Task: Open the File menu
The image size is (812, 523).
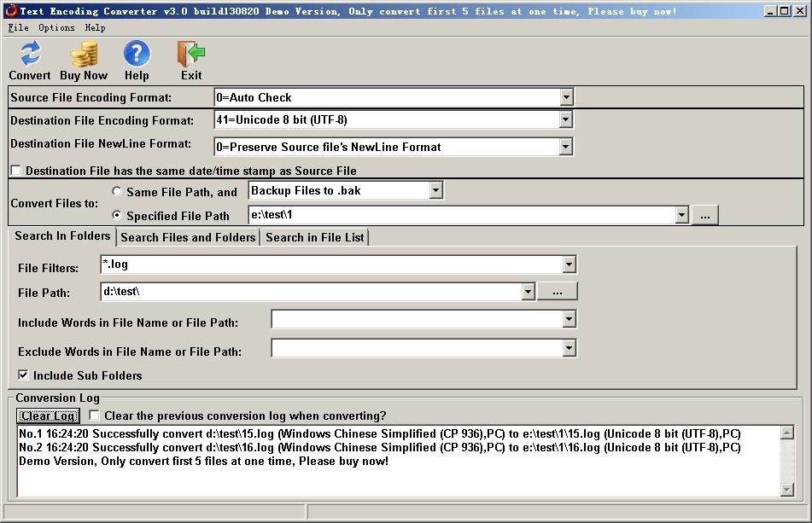Action: click(x=19, y=28)
